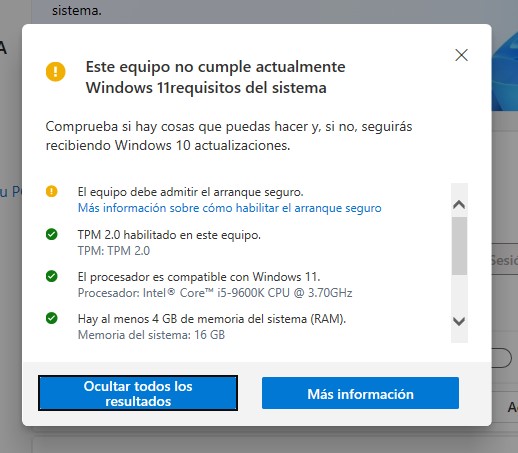518x453 pixels.
Task: Close the PC Health Check dialog
Action: point(461,55)
